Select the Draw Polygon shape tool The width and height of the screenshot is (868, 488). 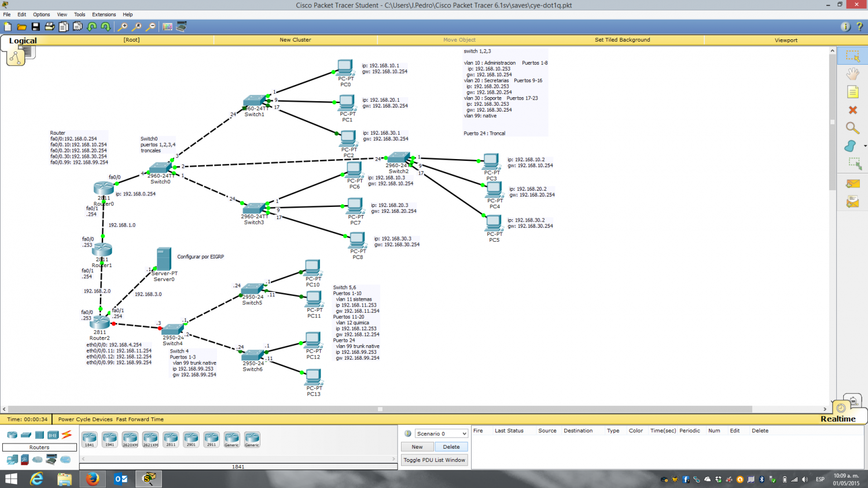pyautogui.click(x=850, y=146)
